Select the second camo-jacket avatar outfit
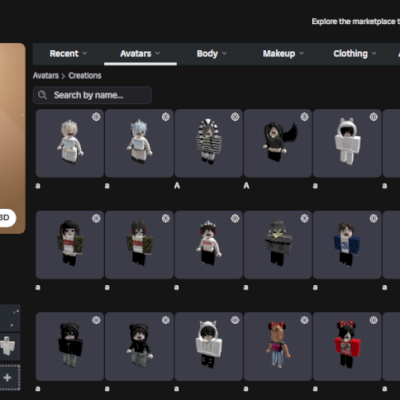 pyautogui.click(x=139, y=245)
